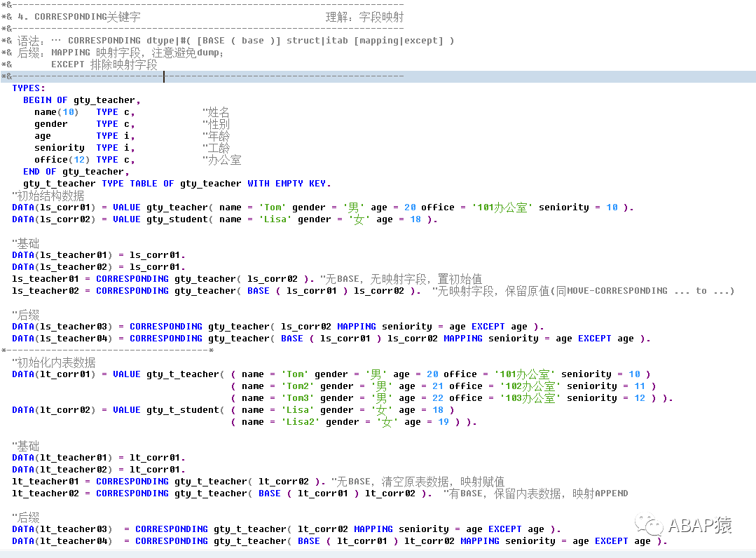
Task: Click 'END OF gty_teacher,' line
Action: point(76,172)
